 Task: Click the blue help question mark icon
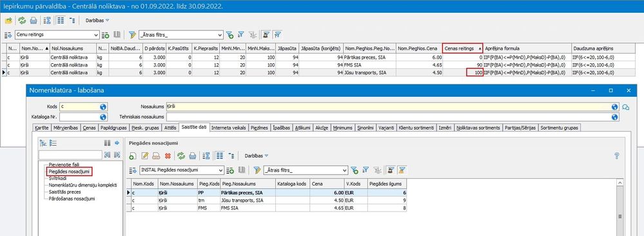[616, 156]
